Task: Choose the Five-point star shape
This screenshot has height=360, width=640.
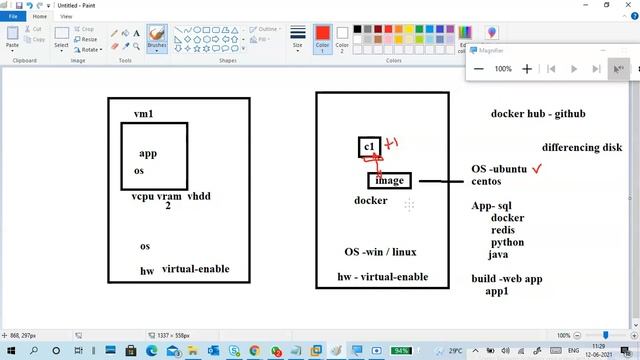Action: [x=197, y=49]
